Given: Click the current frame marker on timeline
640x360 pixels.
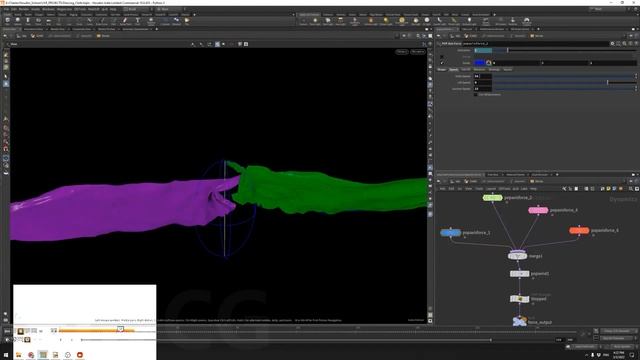Looking at the screenshot, I should [120, 329].
